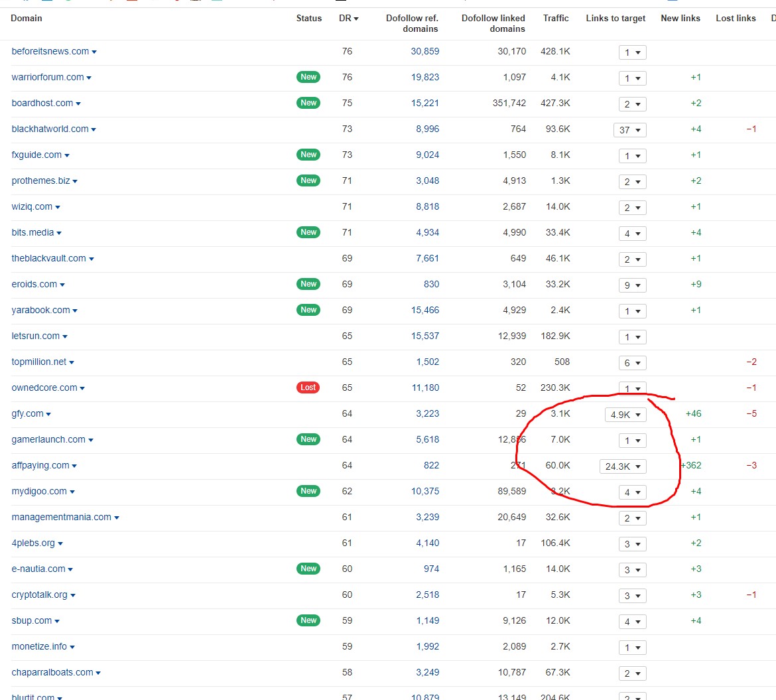Click the 11,180 ref domains for ownedcore.com
Image resolution: width=776 pixels, height=700 pixels.
[425, 387]
